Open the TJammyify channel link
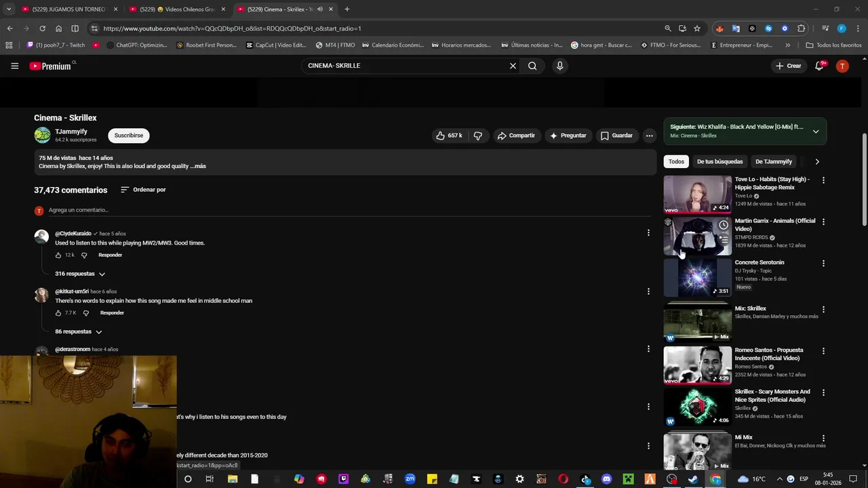The width and height of the screenshot is (868, 488). pos(71,131)
